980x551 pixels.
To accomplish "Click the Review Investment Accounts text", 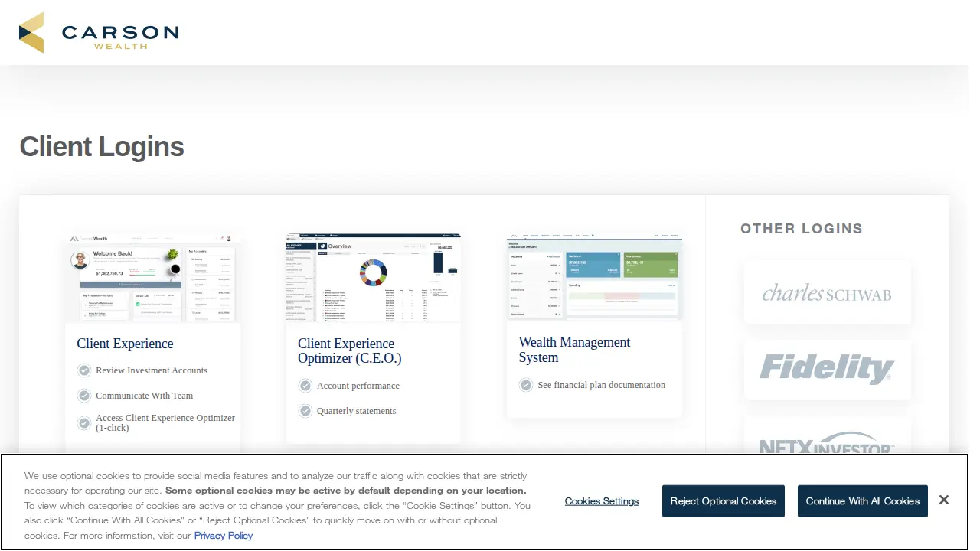I will coord(152,370).
